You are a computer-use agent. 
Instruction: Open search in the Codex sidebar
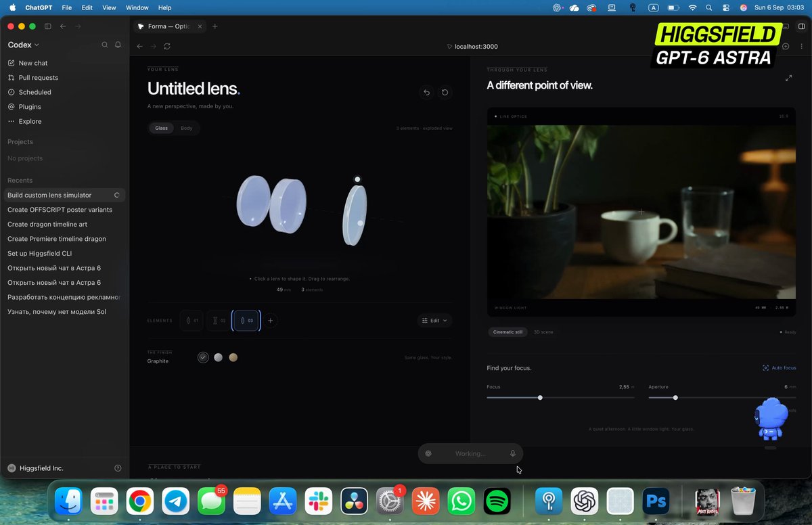104,45
